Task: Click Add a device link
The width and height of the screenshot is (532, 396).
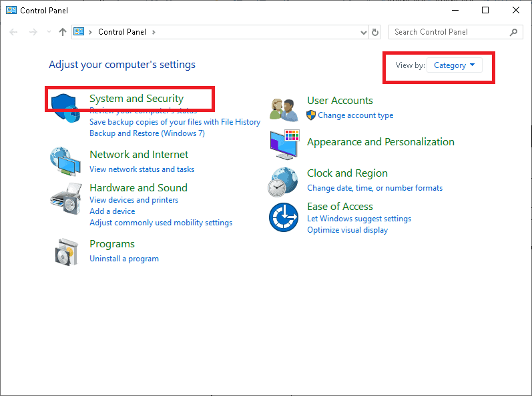Action: click(112, 211)
